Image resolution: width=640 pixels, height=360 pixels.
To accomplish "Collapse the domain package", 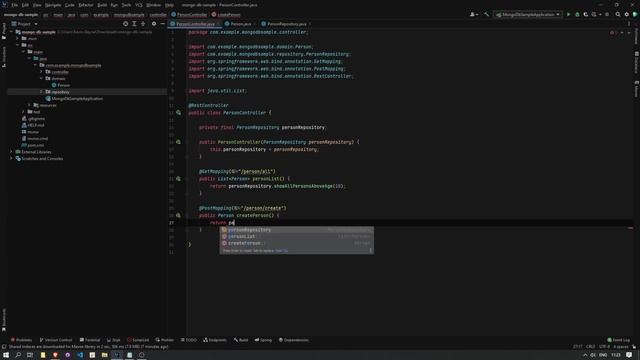I will pos(41,78).
